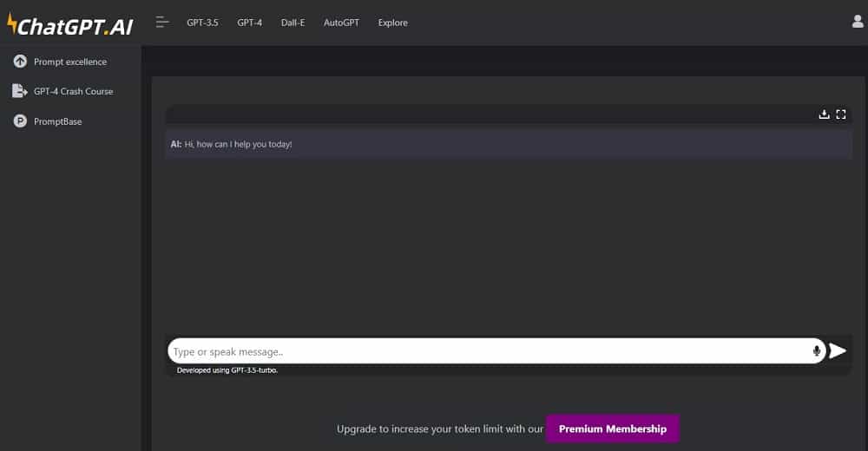868x451 pixels.
Task: Click the ChatGPT.AI logo
Action: tap(70, 25)
